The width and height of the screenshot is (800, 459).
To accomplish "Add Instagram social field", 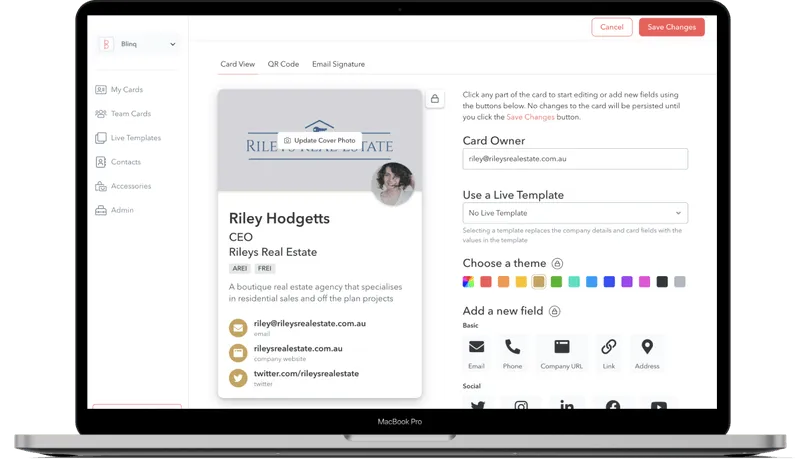I will click(521, 405).
